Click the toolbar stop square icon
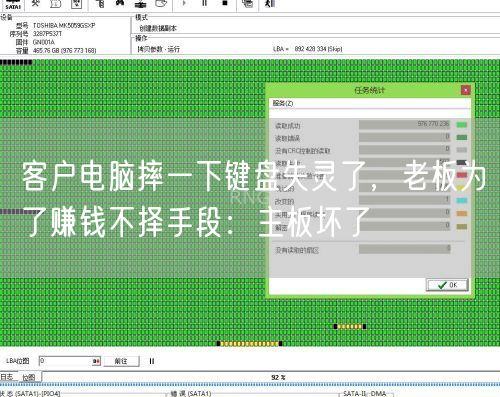 tap(225, 3)
